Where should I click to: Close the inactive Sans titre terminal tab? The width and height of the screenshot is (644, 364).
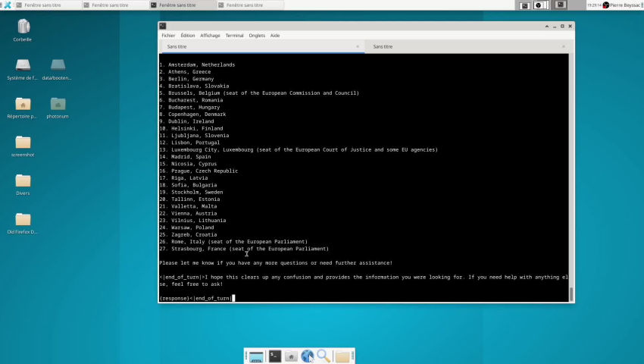pyautogui.click(x=564, y=46)
